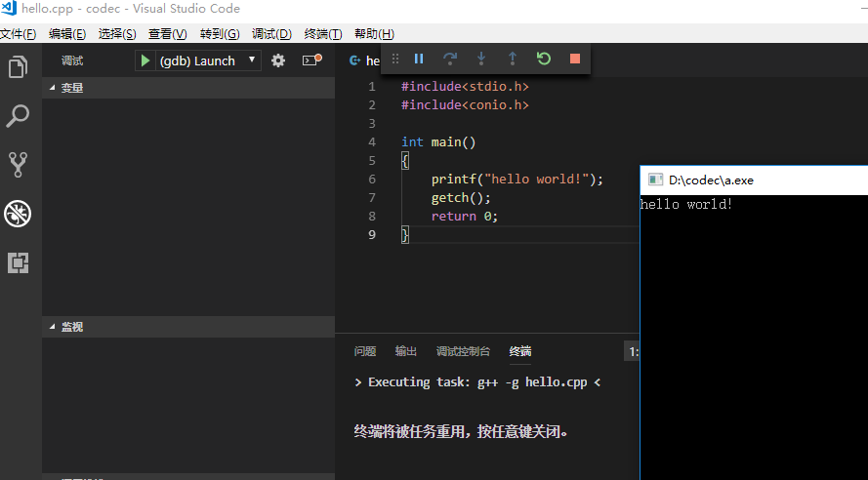This screenshot has height=480, width=868.
Task: Open the 调试(D) menu
Action: [x=271, y=34]
